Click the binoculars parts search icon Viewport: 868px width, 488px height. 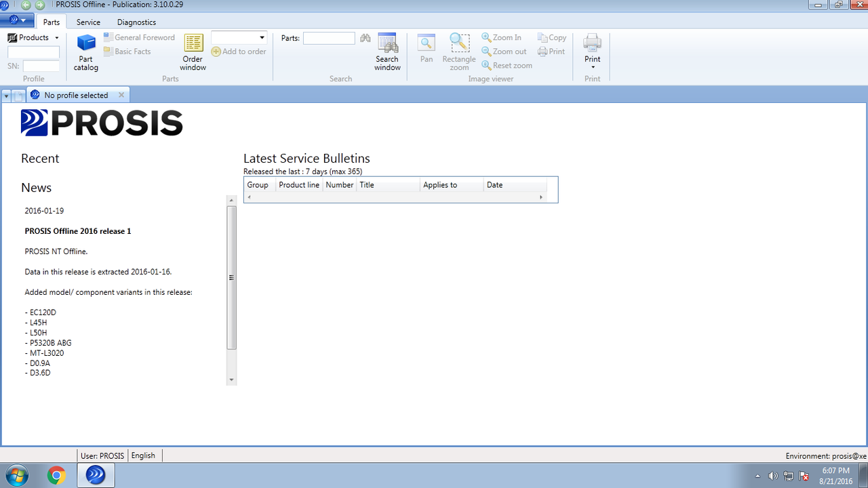tap(366, 38)
